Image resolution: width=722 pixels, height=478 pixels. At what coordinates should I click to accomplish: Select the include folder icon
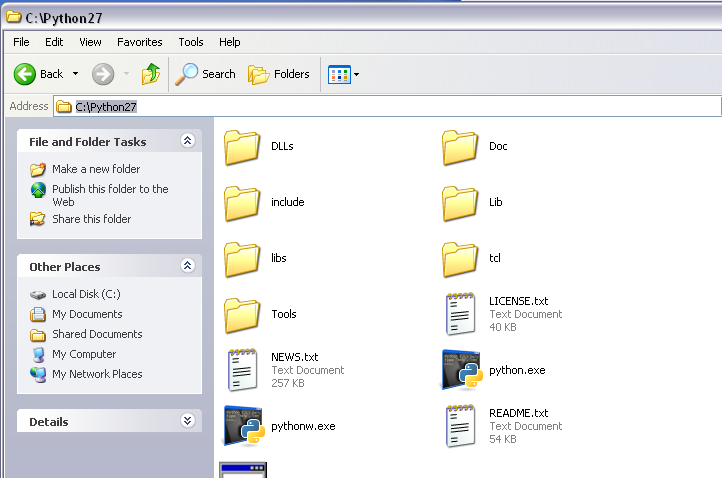[x=242, y=203]
